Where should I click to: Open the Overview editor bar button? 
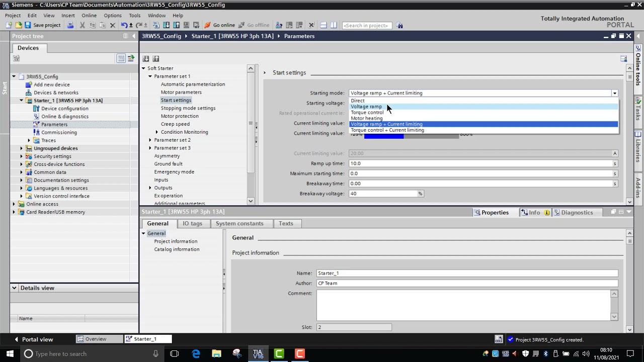pos(99,339)
